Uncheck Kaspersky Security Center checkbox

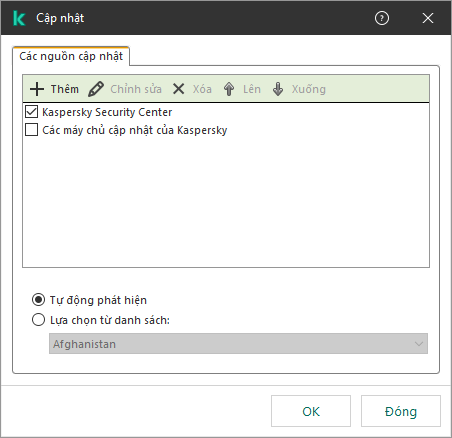click(x=31, y=112)
